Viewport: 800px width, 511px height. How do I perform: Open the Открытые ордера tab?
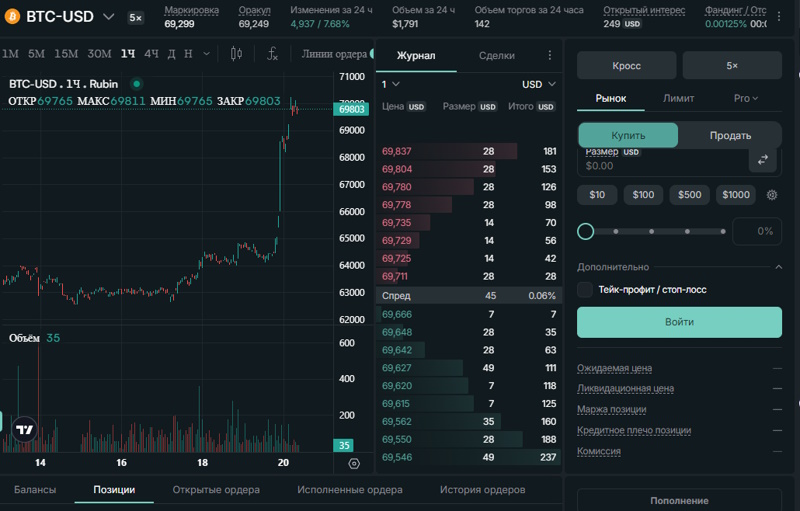[x=216, y=490]
